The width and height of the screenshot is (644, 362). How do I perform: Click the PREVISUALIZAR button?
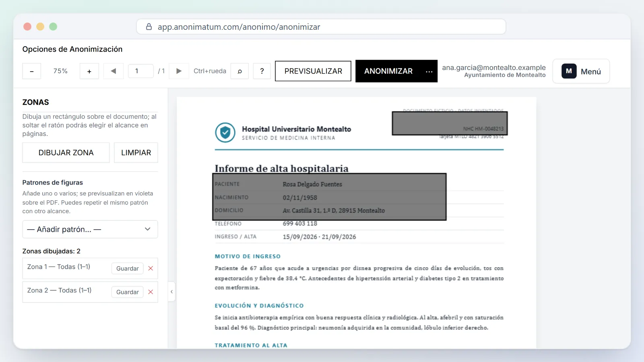pos(313,71)
